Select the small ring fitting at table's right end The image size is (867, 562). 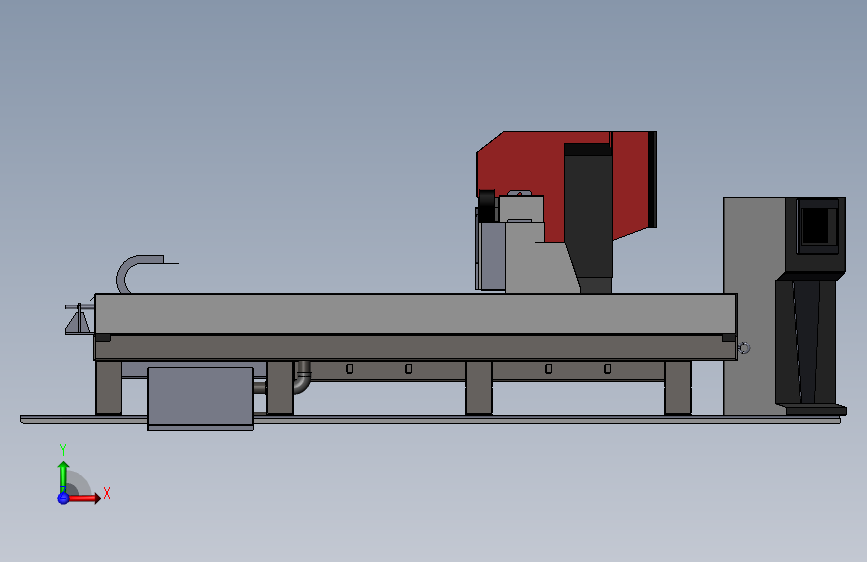pyautogui.click(x=744, y=348)
